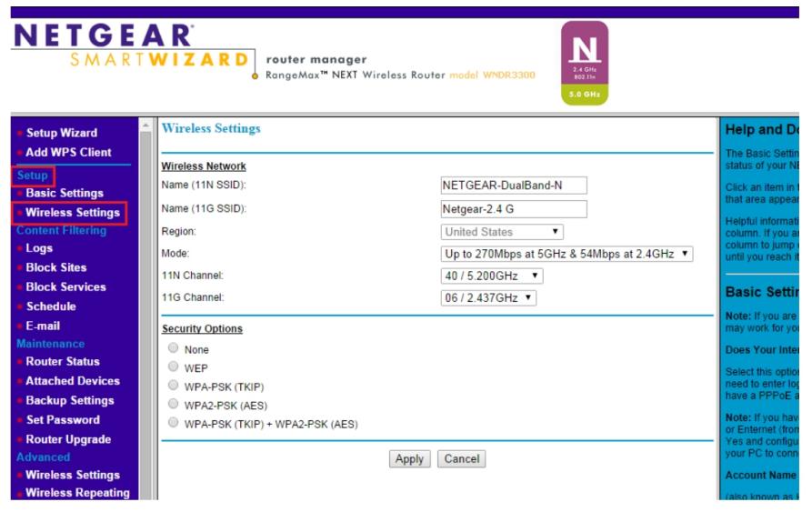Click the 11N SSID name field
The width and height of the screenshot is (812, 512).
pyautogui.click(x=514, y=186)
